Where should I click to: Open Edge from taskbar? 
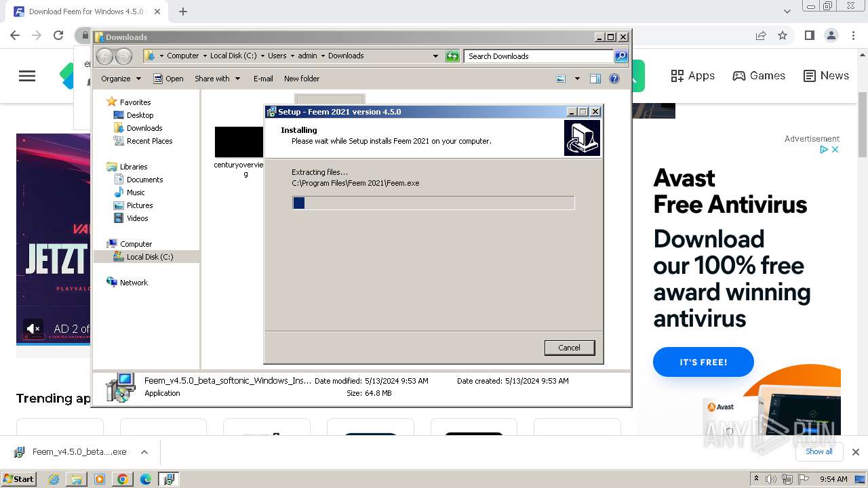145,479
